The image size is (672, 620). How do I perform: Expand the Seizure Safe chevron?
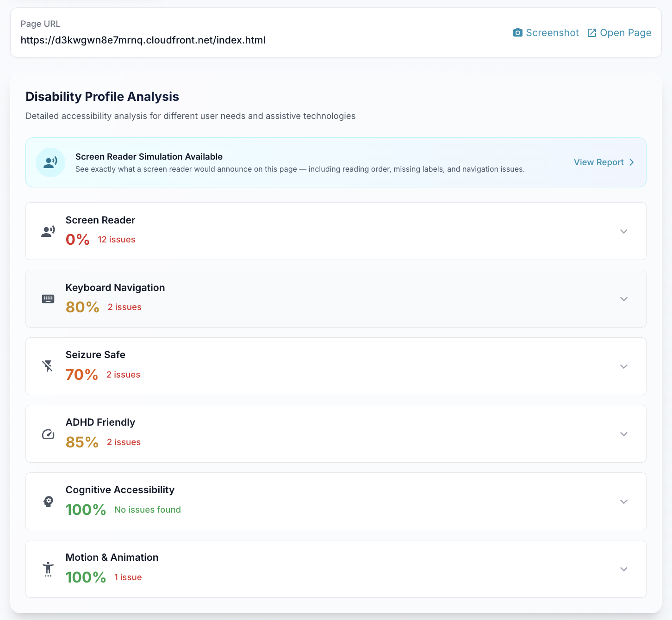click(624, 366)
